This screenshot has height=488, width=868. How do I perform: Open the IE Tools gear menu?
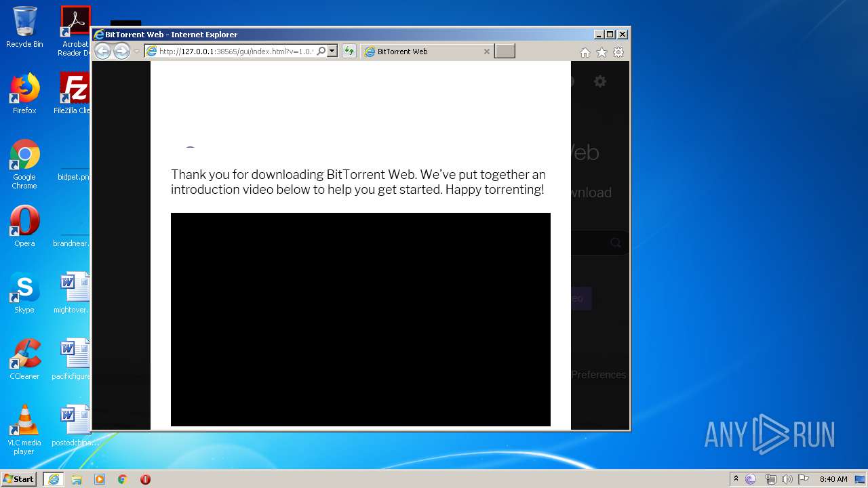pyautogui.click(x=618, y=52)
